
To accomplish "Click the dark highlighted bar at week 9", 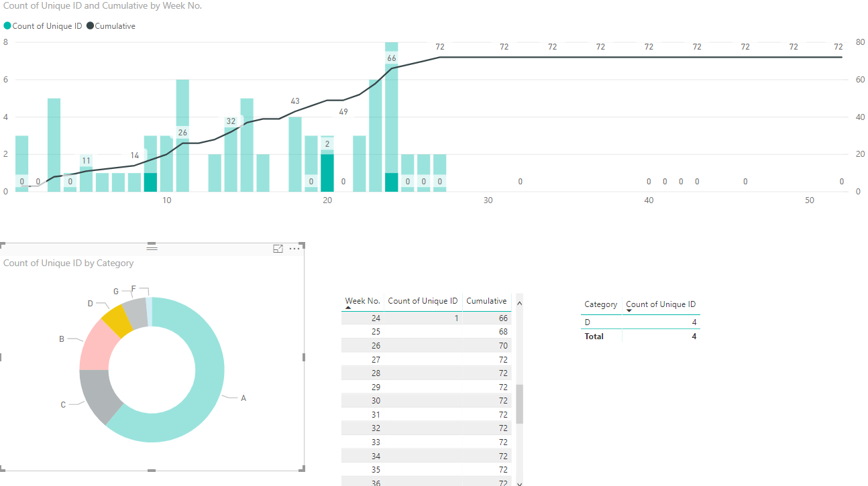I will (150, 182).
